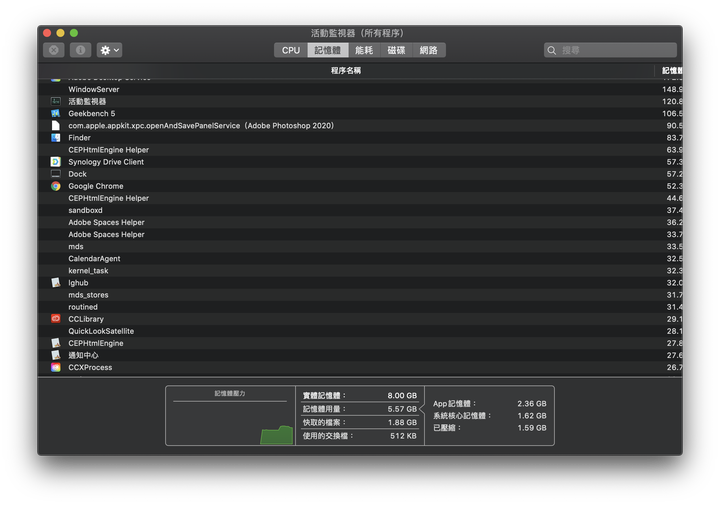Viewport: 720px width, 505px height.
Task: Click the 系統核心記憶體 1.62 GB value
Action: 532,415
